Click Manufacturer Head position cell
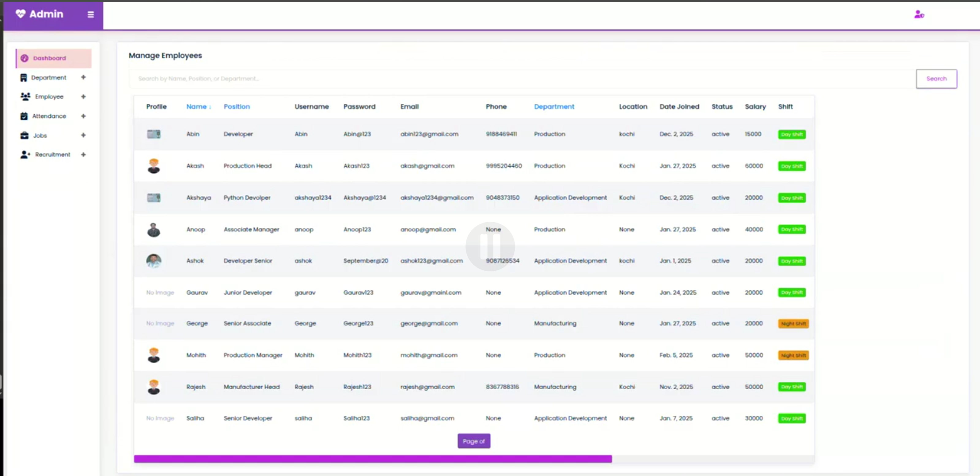 coord(252,387)
